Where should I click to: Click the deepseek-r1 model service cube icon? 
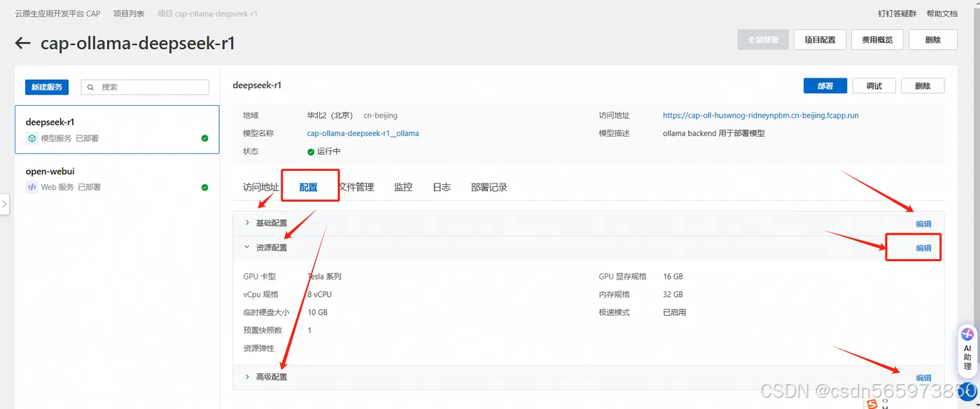(x=31, y=138)
